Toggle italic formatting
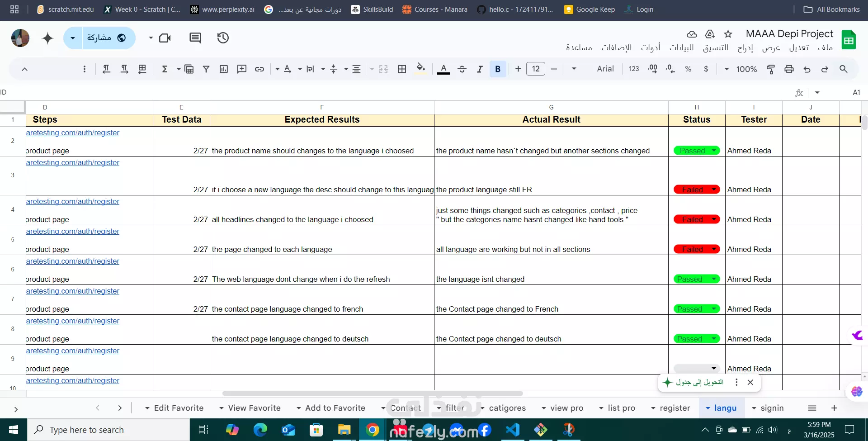 click(x=480, y=69)
